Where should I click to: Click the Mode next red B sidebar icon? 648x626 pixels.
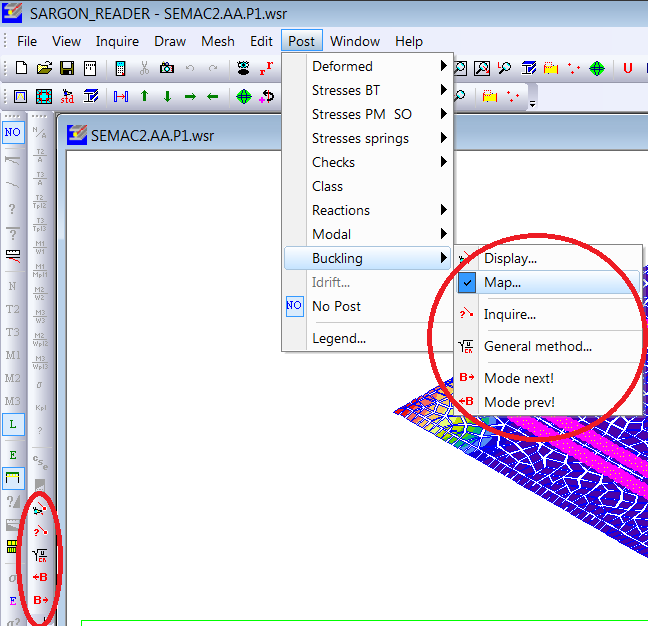(x=41, y=600)
